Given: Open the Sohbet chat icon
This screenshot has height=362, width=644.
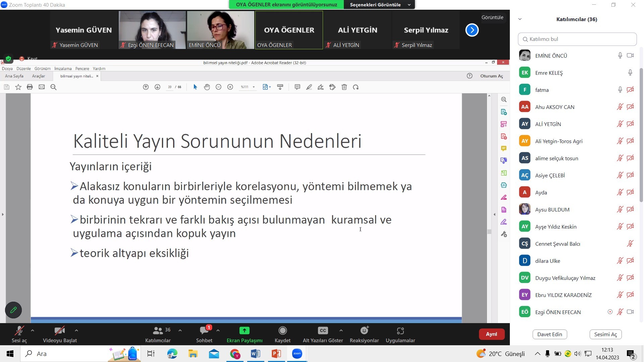Looking at the screenshot, I should click(x=204, y=331).
